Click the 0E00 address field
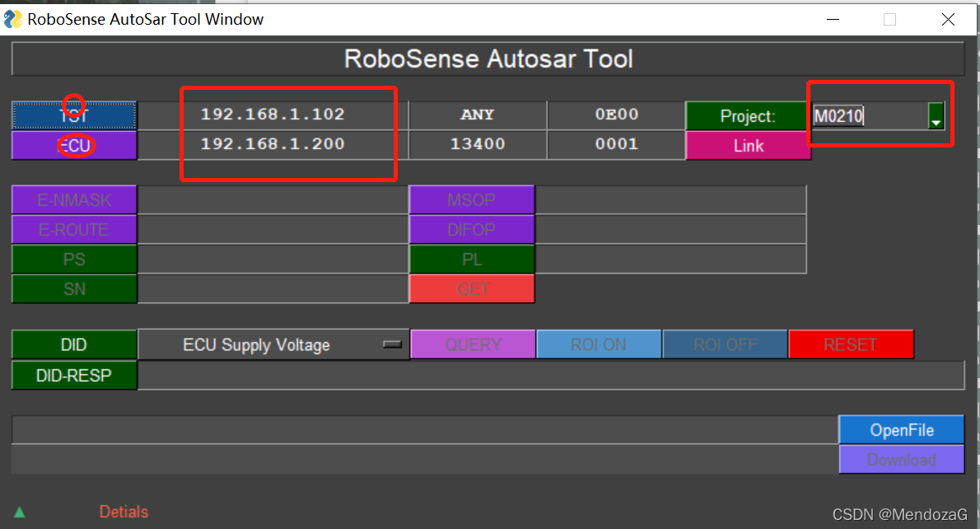Image resolution: width=980 pixels, height=529 pixels. coord(616,115)
